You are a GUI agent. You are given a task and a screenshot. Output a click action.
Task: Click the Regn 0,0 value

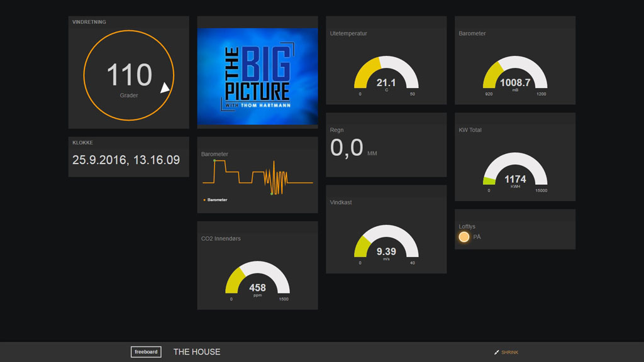point(347,147)
